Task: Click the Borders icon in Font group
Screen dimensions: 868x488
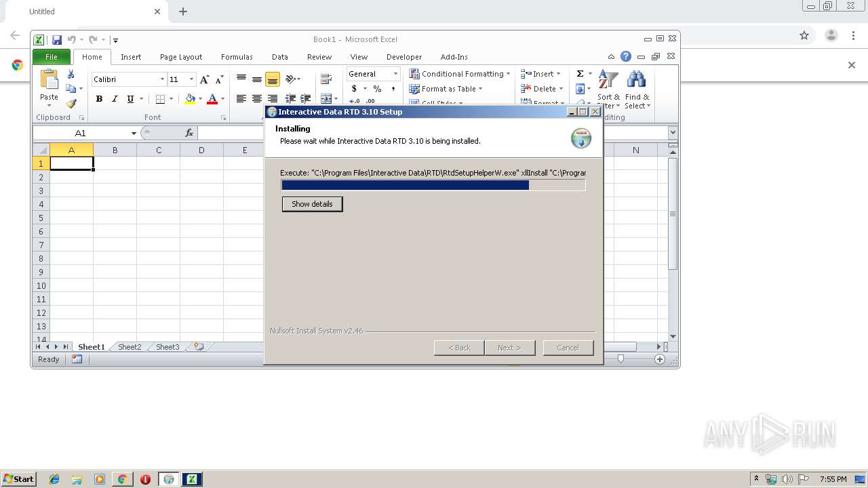Action: click(x=160, y=99)
